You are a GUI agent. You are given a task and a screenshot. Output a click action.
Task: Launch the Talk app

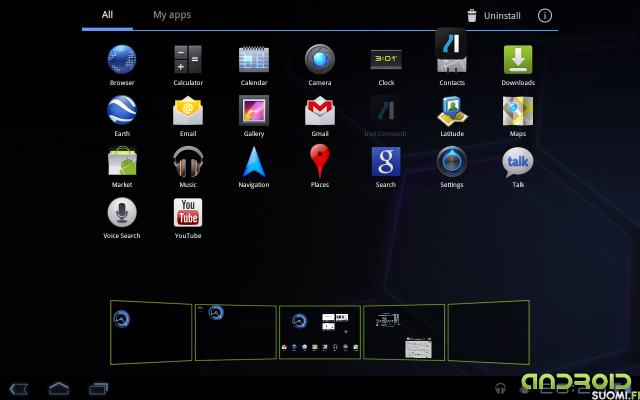coord(518,162)
